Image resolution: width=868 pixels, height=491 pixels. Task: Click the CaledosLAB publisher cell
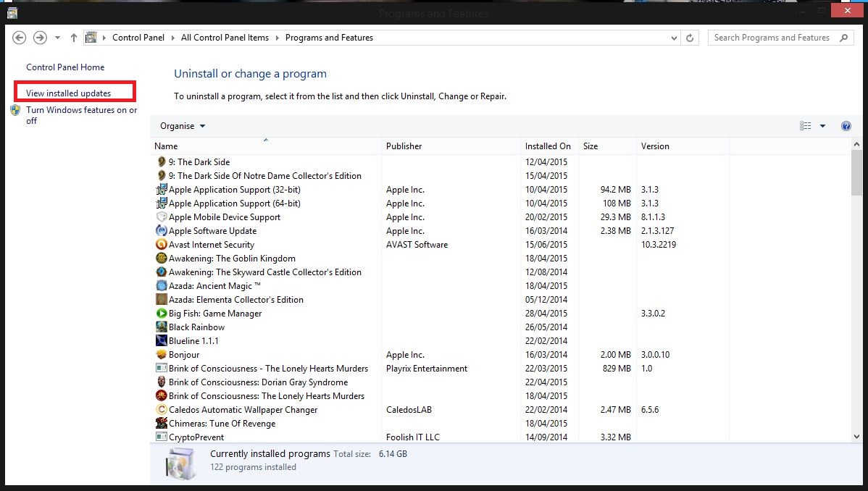pyautogui.click(x=409, y=410)
